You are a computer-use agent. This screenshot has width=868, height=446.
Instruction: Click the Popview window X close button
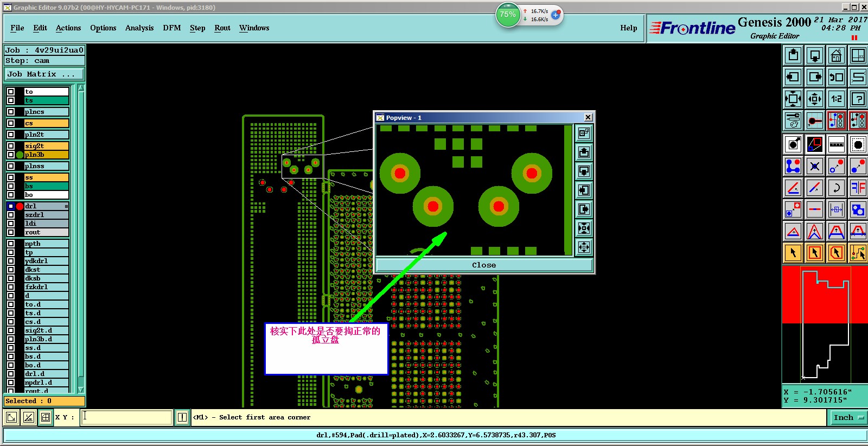588,117
